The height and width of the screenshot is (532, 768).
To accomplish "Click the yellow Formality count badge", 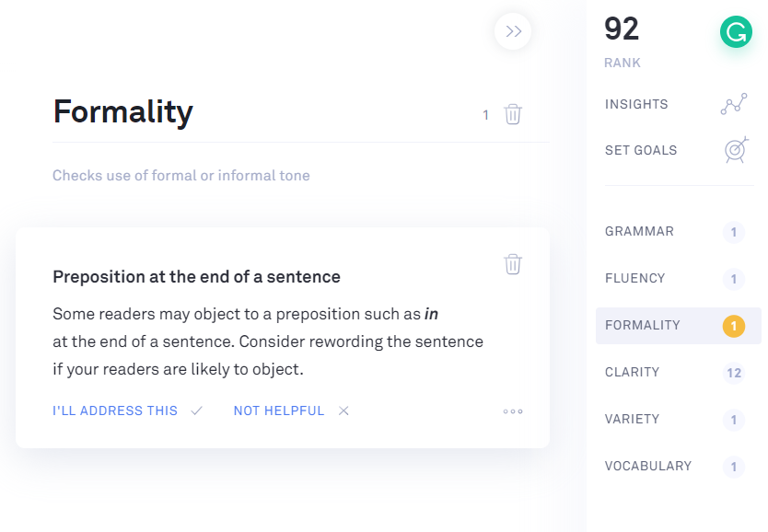I will coord(734,326).
